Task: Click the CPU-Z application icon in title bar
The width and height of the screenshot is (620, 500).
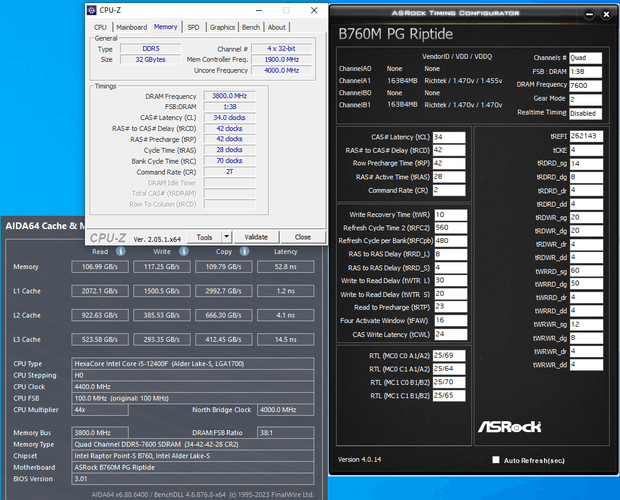Action: coord(91,10)
